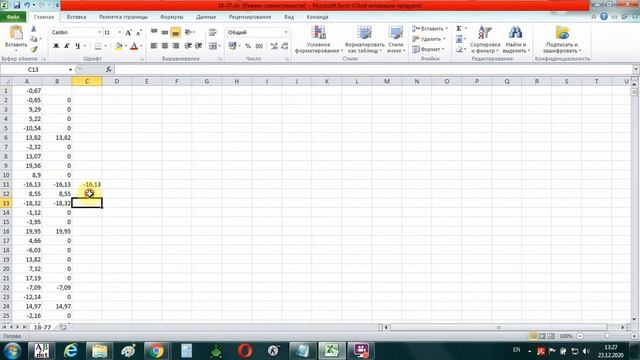Open number format Общий dropdown
The height and width of the screenshot is (360, 640).
click(286, 32)
